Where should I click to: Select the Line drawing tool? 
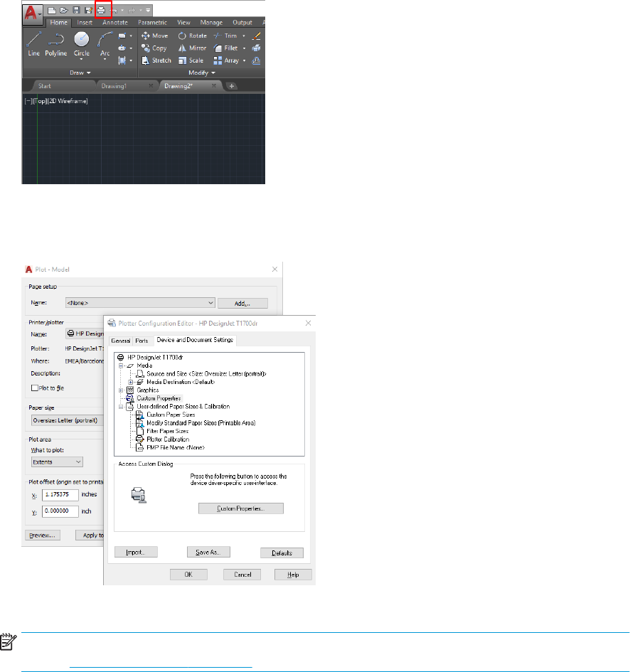[x=34, y=45]
